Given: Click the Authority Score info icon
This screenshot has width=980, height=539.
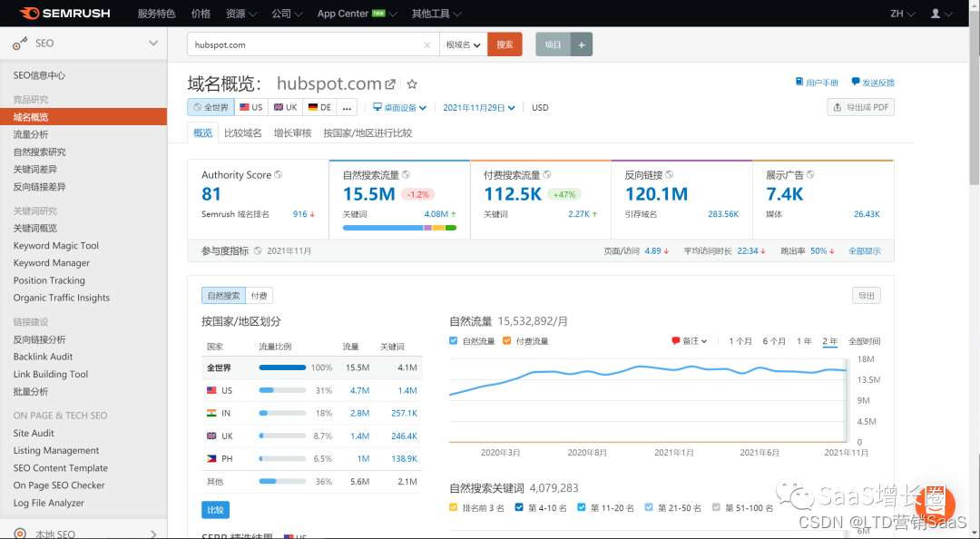Looking at the screenshot, I should point(279,175).
